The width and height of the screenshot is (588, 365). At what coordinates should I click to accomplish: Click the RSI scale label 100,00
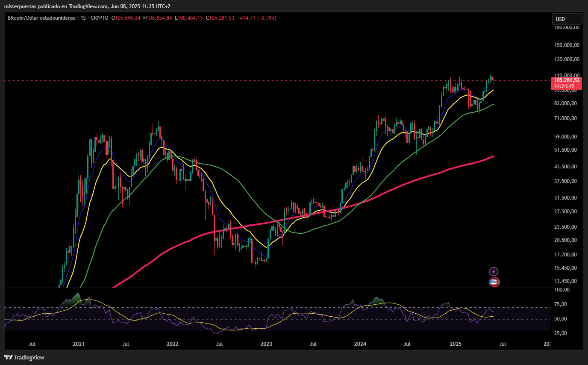(562, 290)
